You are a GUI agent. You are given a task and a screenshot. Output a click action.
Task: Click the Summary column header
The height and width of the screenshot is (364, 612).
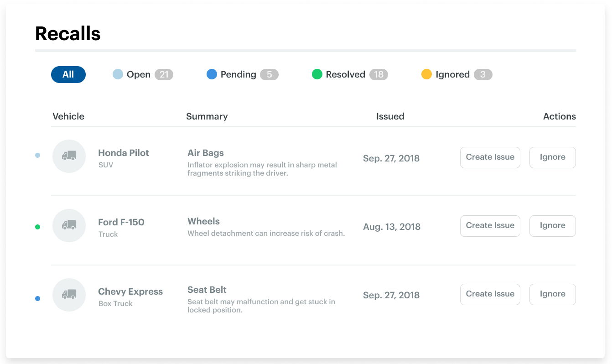pyautogui.click(x=207, y=116)
